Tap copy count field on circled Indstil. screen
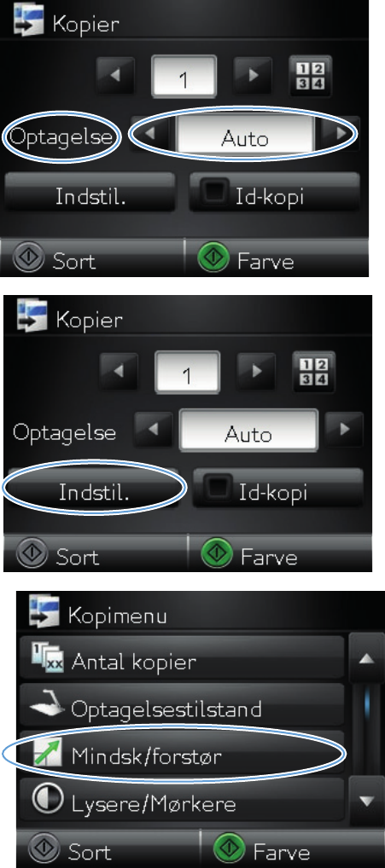This screenshot has height=868, width=385. [x=187, y=372]
